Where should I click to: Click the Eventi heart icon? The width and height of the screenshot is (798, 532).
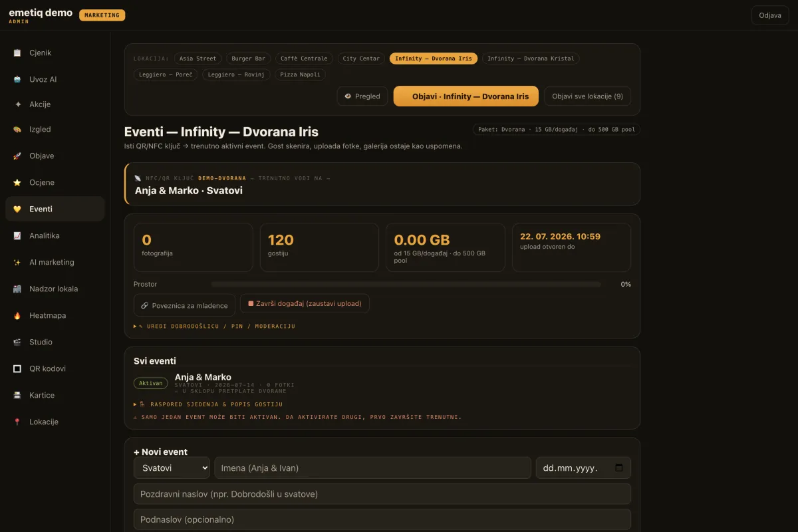17,209
